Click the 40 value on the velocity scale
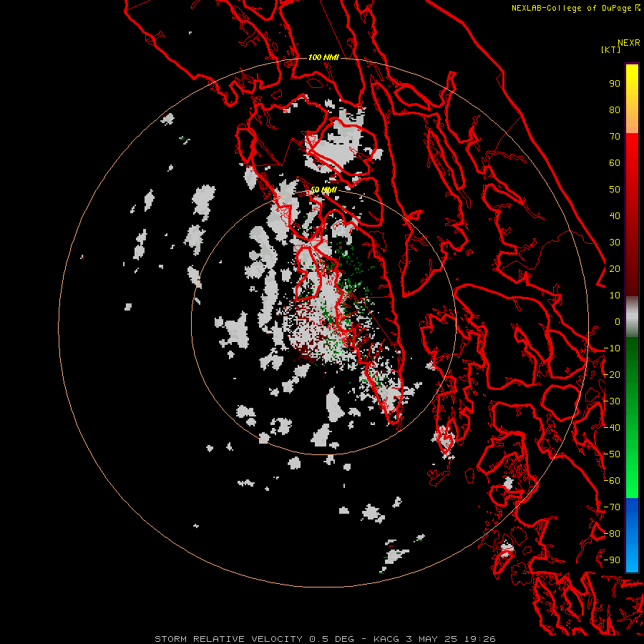 (x=615, y=215)
